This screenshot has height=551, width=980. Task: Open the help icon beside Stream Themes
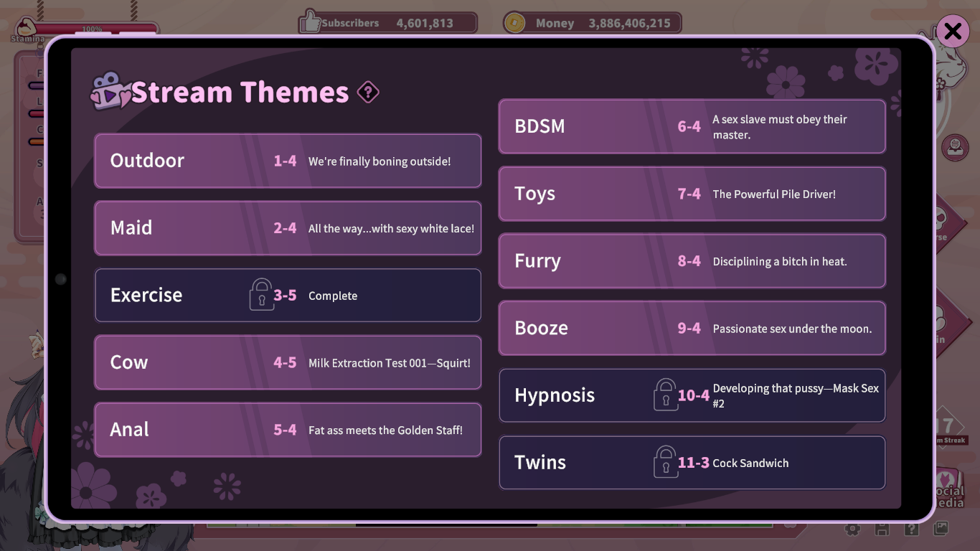pyautogui.click(x=368, y=92)
